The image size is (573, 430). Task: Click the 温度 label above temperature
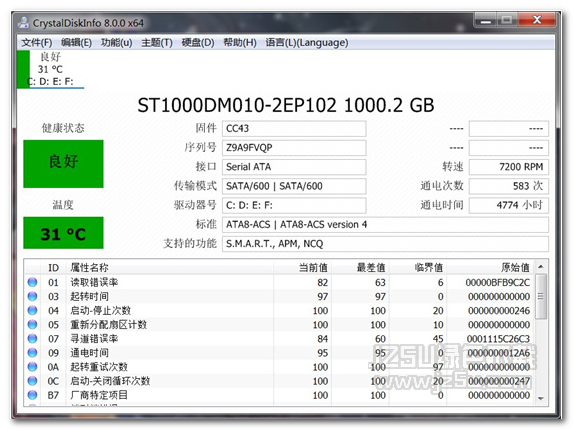click(63, 205)
